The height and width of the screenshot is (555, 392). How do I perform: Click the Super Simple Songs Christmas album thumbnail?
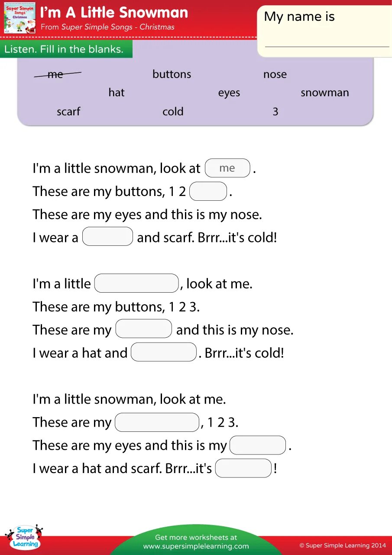19,19
